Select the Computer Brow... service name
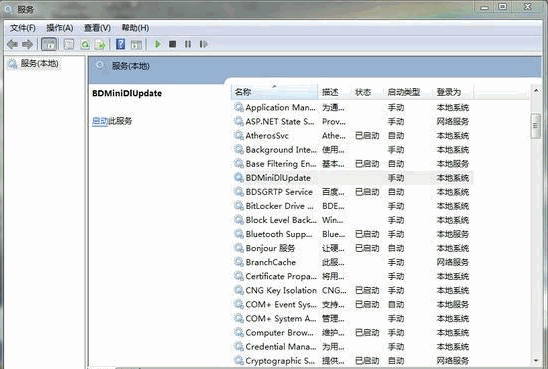Image resolution: width=548 pixels, height=369 pixels. [x=280, y=333]
